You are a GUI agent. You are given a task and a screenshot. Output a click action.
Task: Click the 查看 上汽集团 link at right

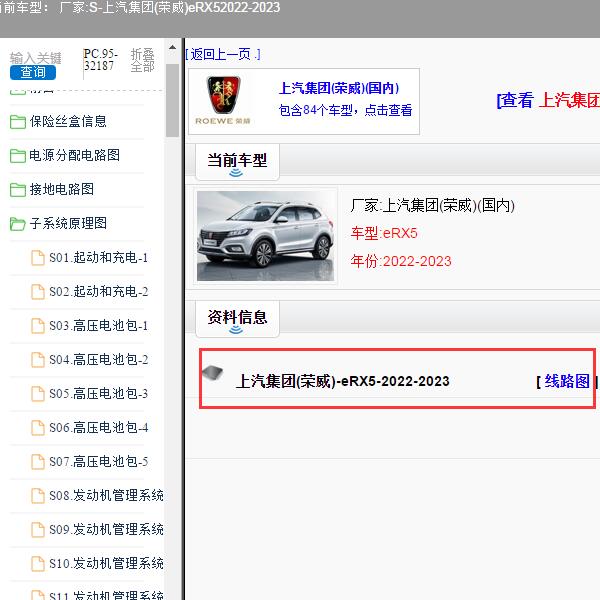pos(548,100)
